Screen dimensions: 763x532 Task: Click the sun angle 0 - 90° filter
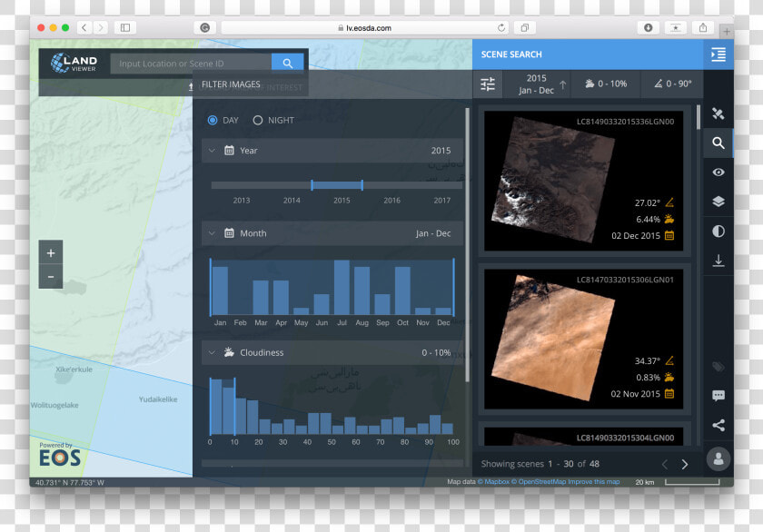(x=672, y=84)
